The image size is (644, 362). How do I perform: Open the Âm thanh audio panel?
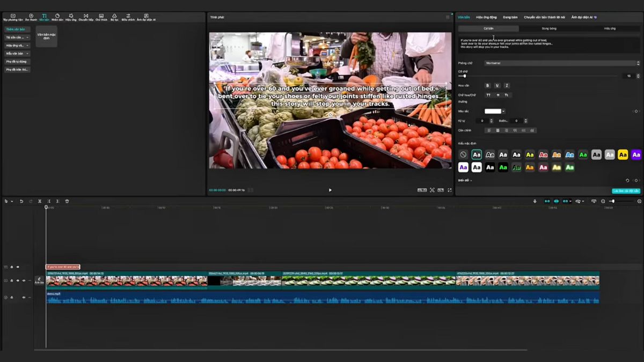click(x=31, y=16)
